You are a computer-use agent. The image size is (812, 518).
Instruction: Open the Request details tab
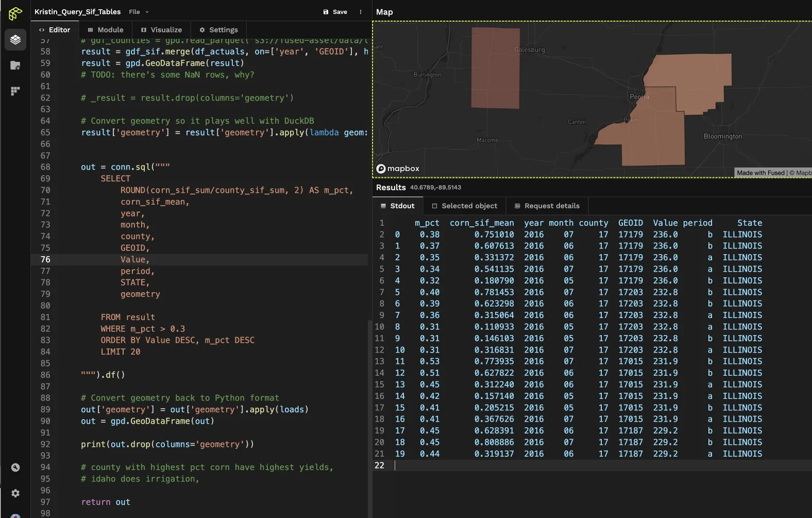tap(547, 206)
